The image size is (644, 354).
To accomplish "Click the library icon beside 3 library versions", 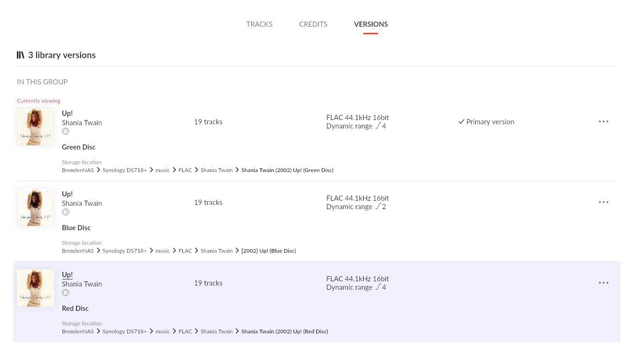I will coord(21,55).
